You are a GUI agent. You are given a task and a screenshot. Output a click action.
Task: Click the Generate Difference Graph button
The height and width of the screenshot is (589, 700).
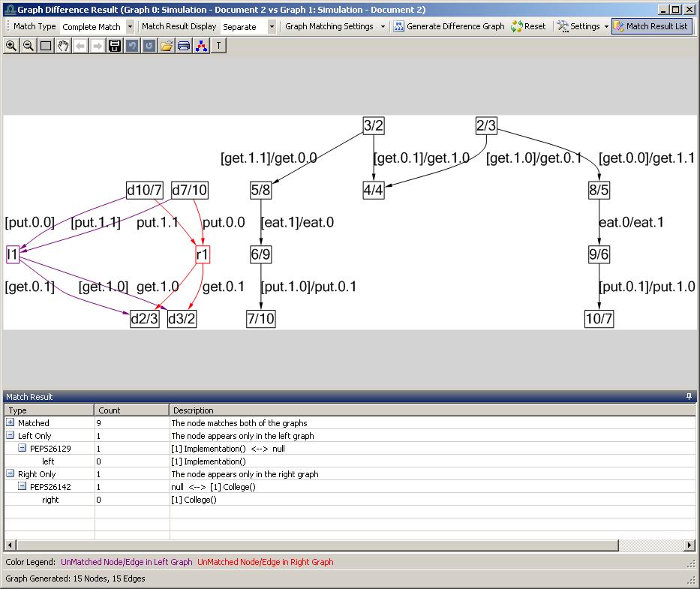(x=449, y=26)
